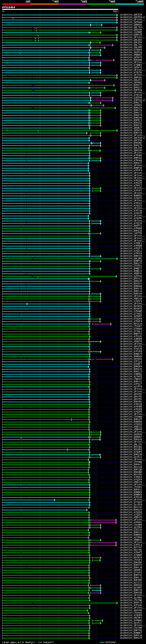
Task: Select hit UniRef100_B9H1T7
Action: coord(131,85)
